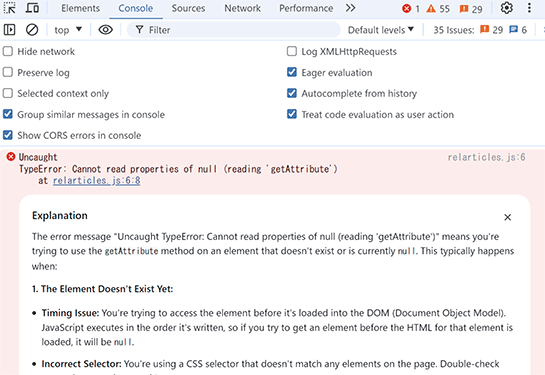This screenshot has height=375, width=545.
Task: Open the Network tab
Action: click(x=242, y=8)
